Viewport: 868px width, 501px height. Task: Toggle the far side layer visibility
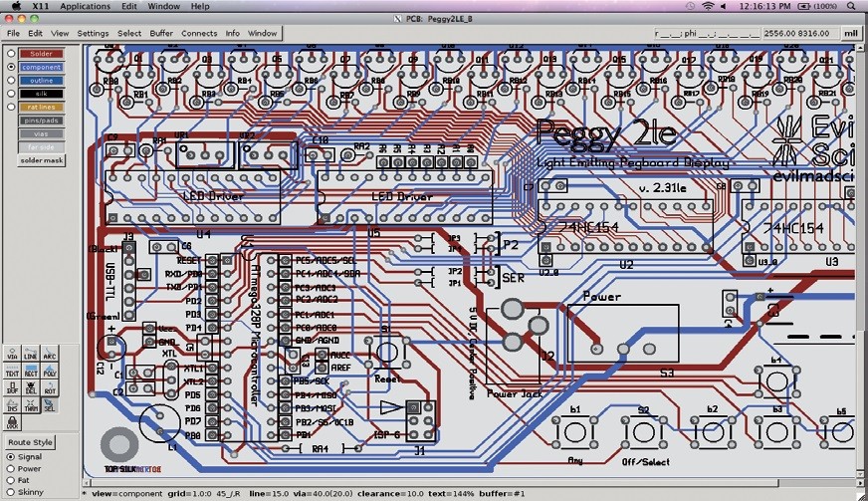pyautogui.click(x=42, y=146)
